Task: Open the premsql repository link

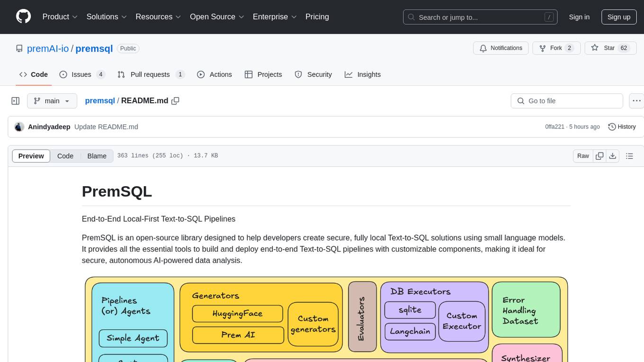Action: (x=94, y=48)
